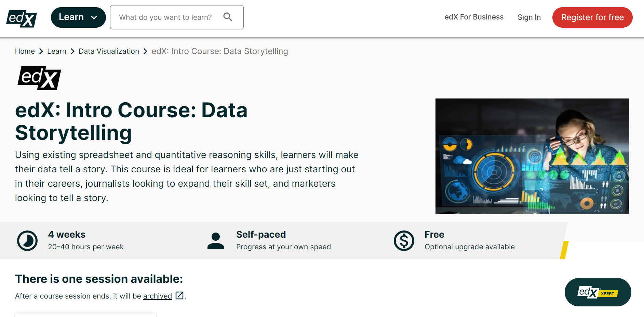
Task: Click the search input field
Action: point(167,17)
